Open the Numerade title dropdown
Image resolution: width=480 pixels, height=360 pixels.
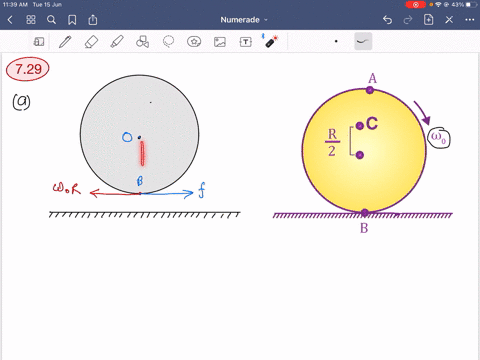pos(244,20)
